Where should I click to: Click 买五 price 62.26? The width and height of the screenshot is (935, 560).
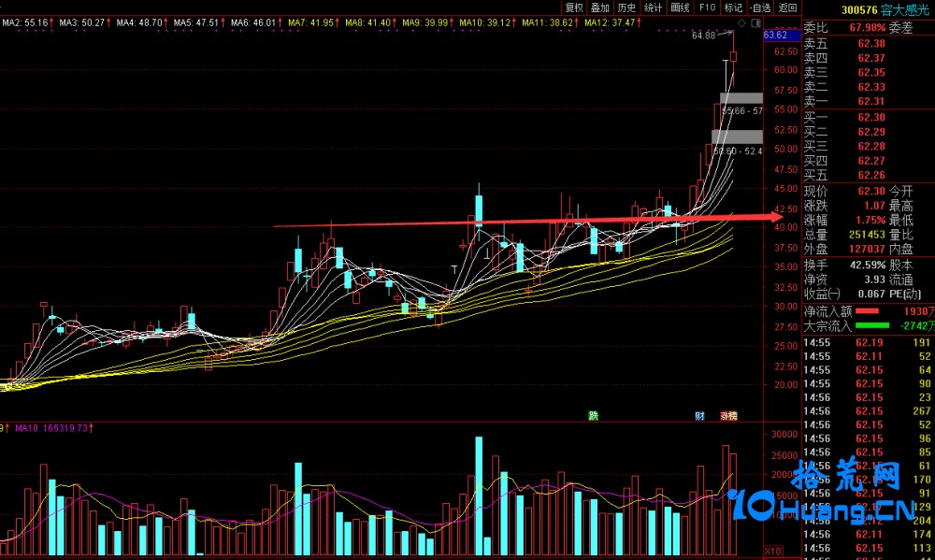871,175
